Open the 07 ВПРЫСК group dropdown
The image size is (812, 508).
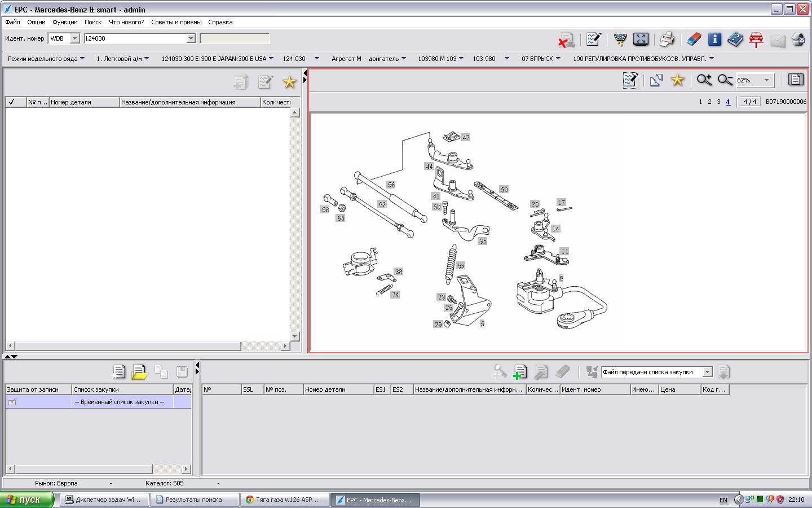541,59
